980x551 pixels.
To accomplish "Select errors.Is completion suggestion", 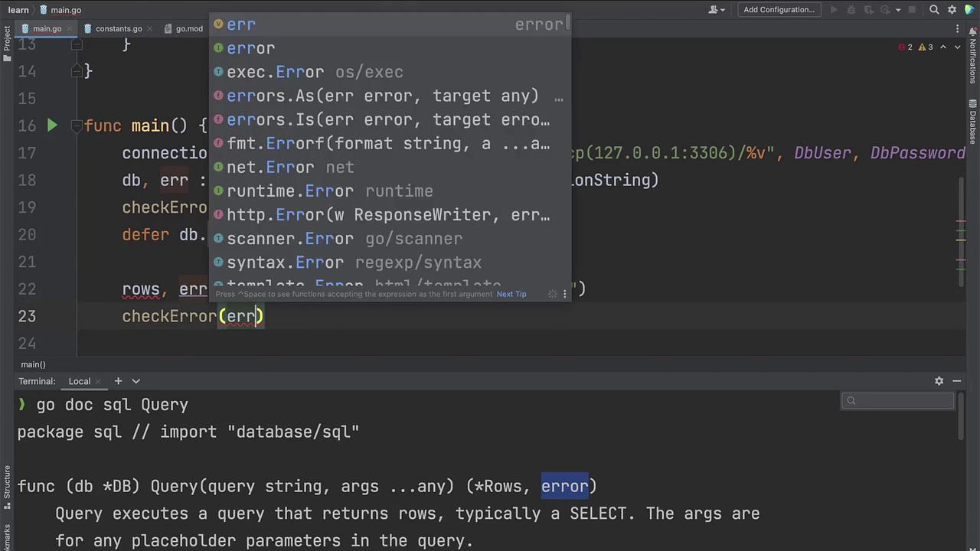I will [390, 119].
